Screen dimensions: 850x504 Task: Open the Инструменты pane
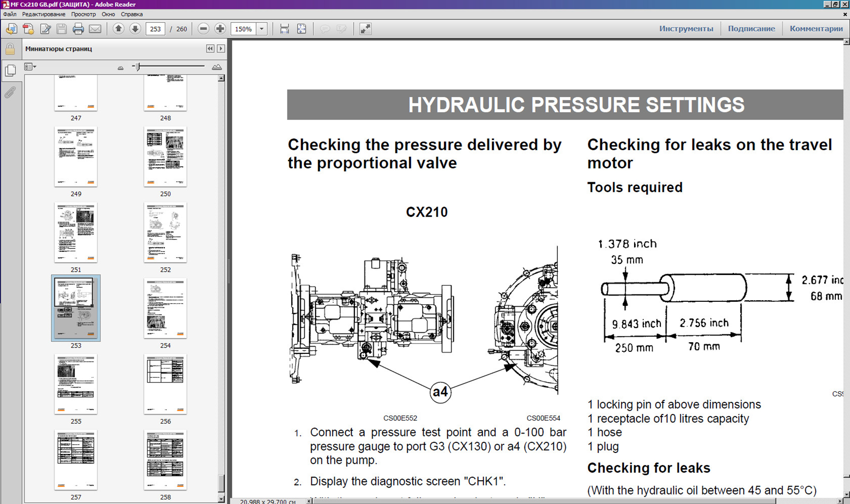(x=686, y=29)
